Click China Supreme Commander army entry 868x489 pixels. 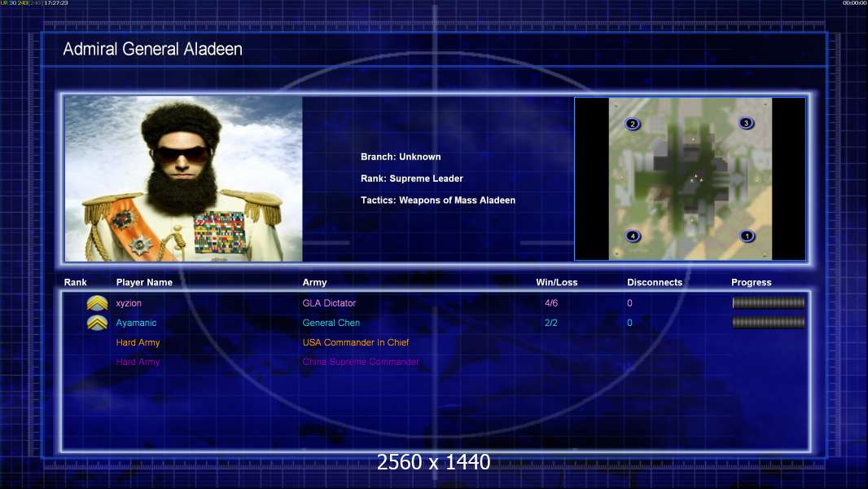pos(361,362)
